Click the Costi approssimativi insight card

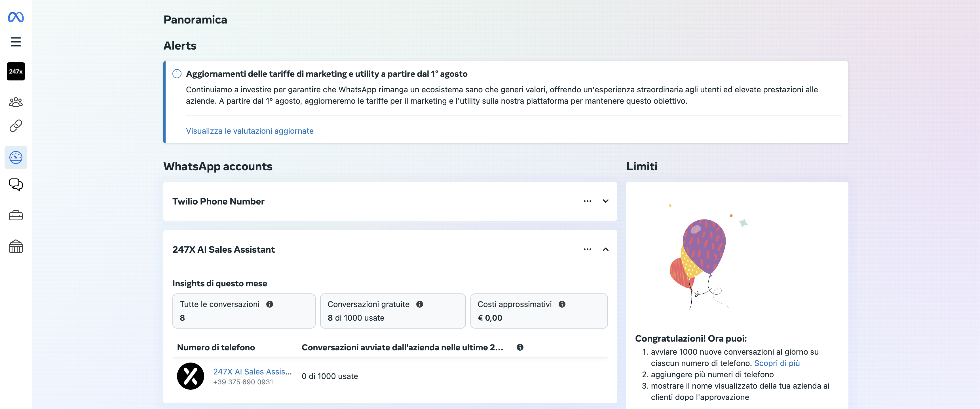539,311
